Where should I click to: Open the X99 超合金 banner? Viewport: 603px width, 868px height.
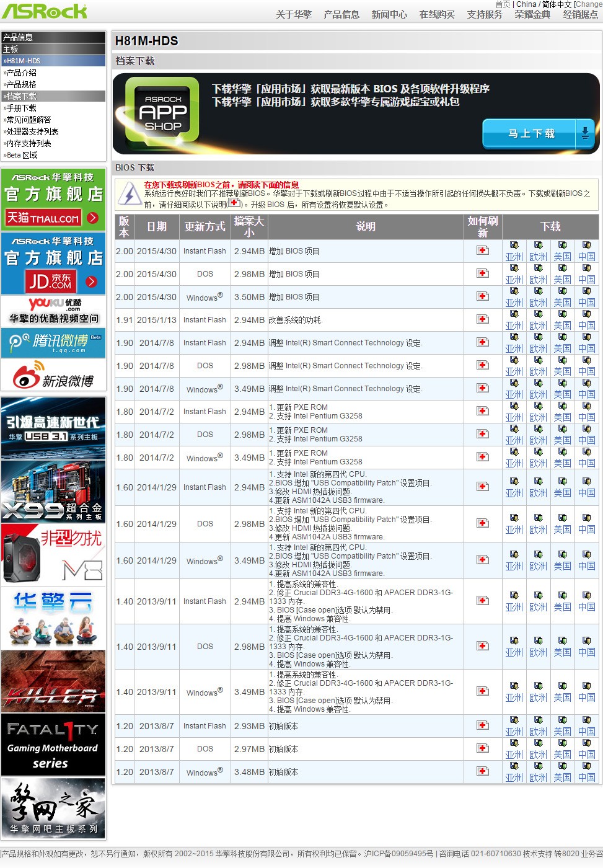tap(53, 492)
